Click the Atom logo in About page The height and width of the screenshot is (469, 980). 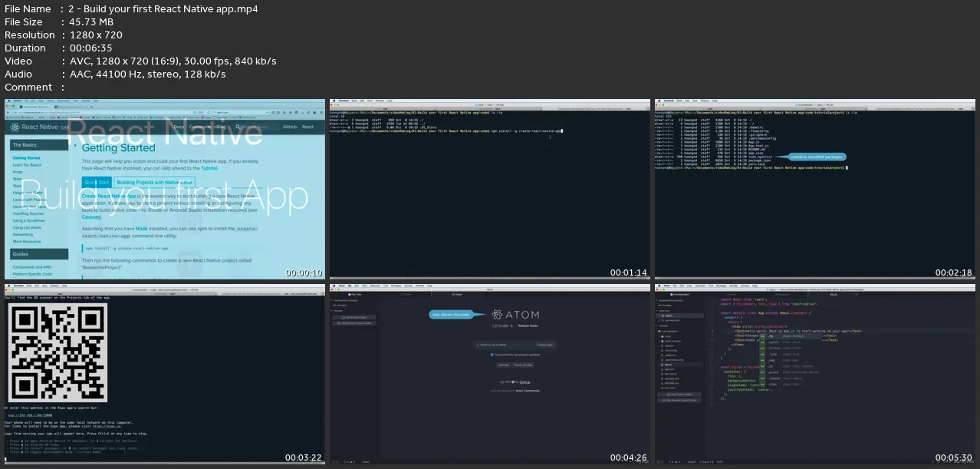pyautogui.click(x=515, y=315)
